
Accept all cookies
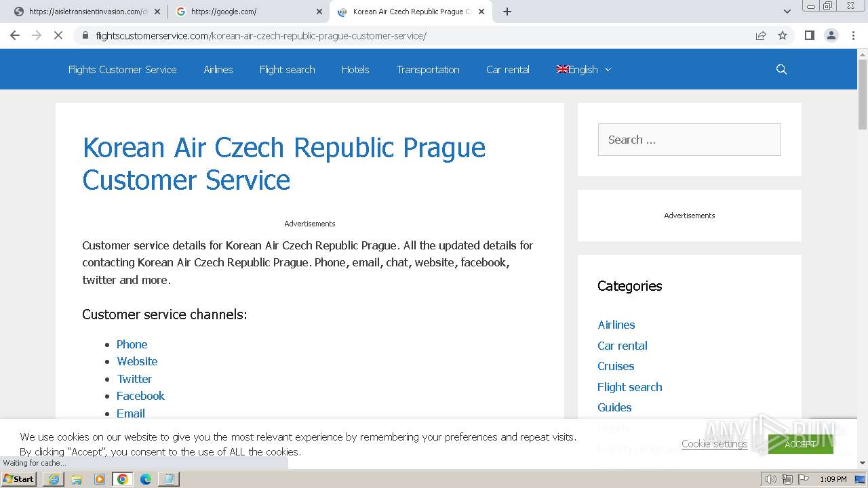[800, 444]
